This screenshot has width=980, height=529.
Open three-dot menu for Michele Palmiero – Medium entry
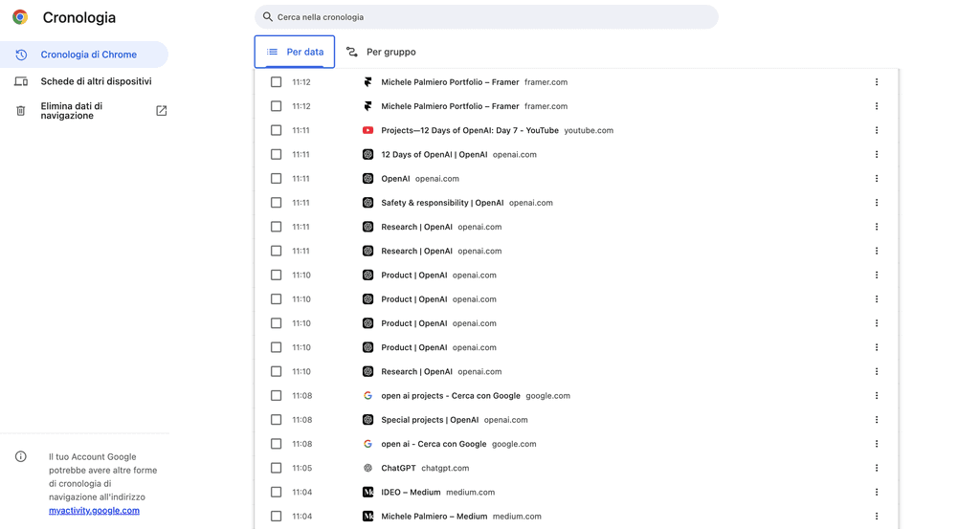click(877, 516)
